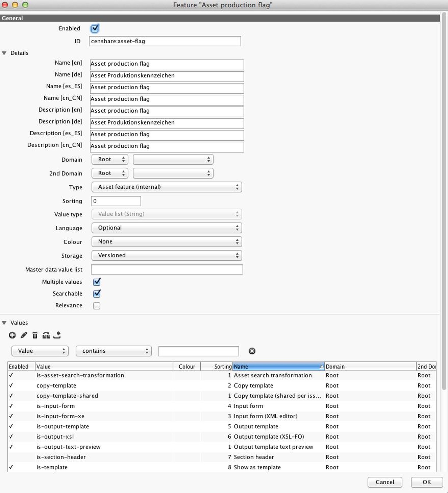Collapse the Values section triangle
The width and height of the screenshot is (448, 493).
click(x=4, y=323)
